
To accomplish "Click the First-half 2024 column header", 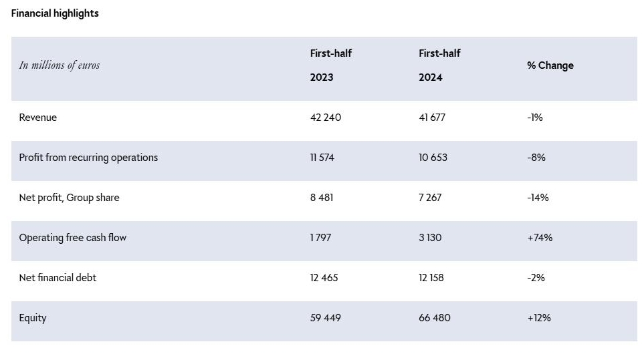I will tap(439, 65).
